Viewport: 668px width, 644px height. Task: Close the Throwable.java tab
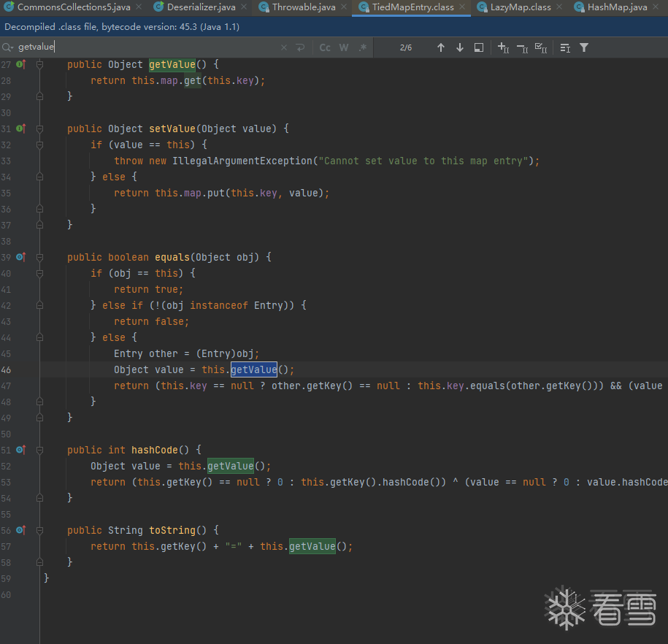tap(344, 7)
